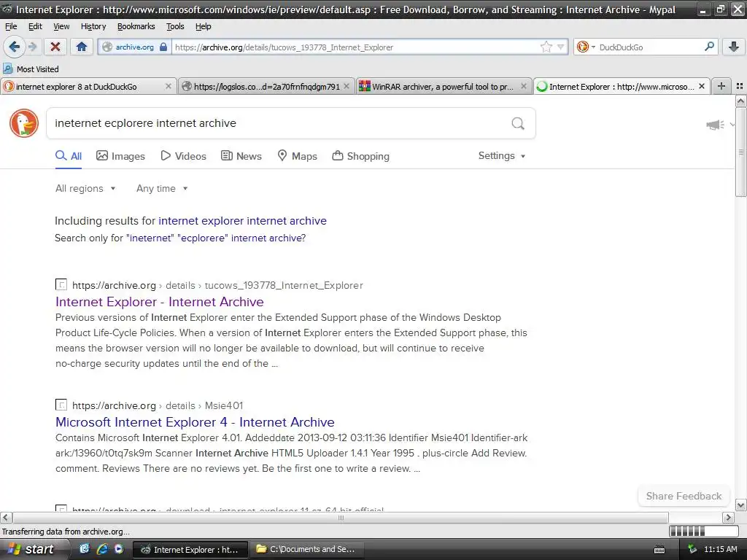This screenshot has width=747, height=560.
Task: Open the History menu
Action: [93, 26]
